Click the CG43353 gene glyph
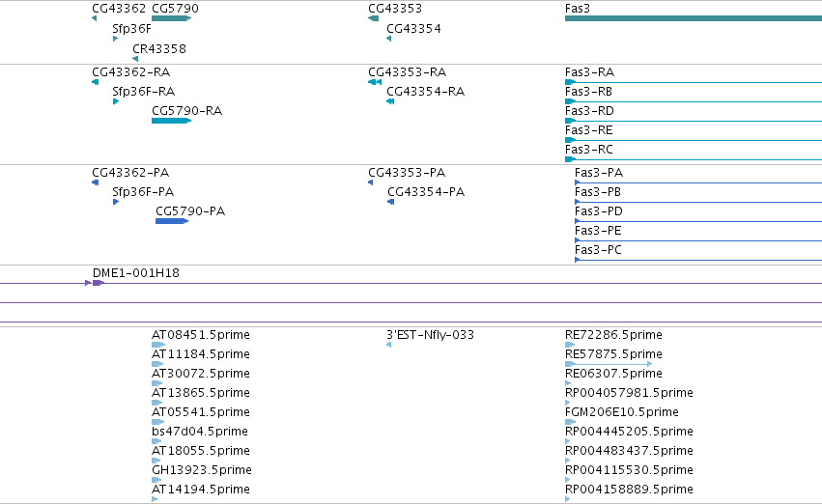 373,18
